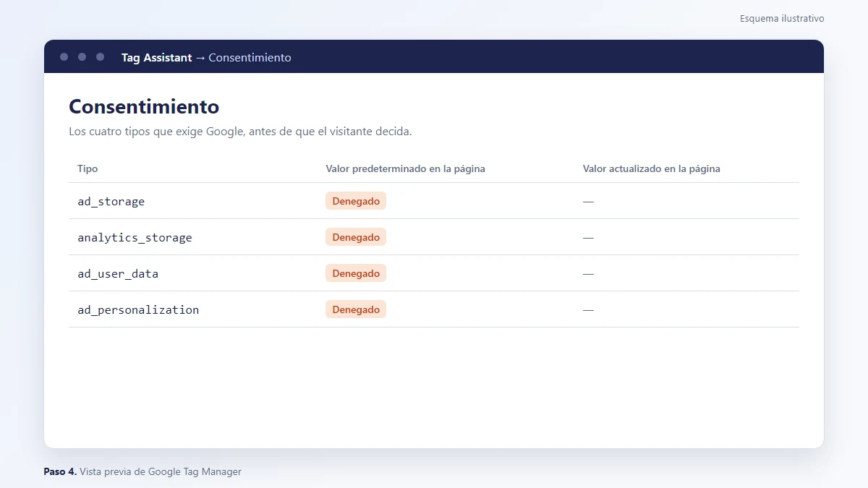868x488 pixels.
Task: Click the Esquema ilustrativo label
Action: point(782,19)
